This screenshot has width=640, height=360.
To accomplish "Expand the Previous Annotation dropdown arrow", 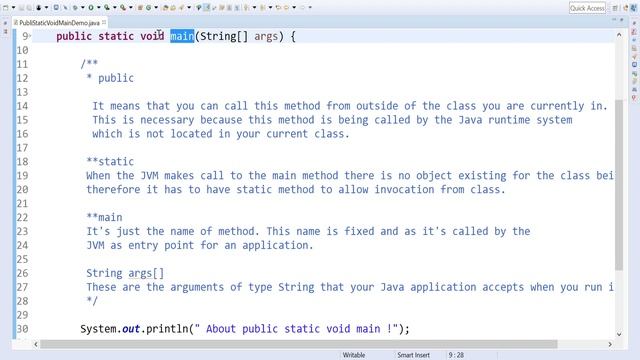I will click(x=270, y=8).
